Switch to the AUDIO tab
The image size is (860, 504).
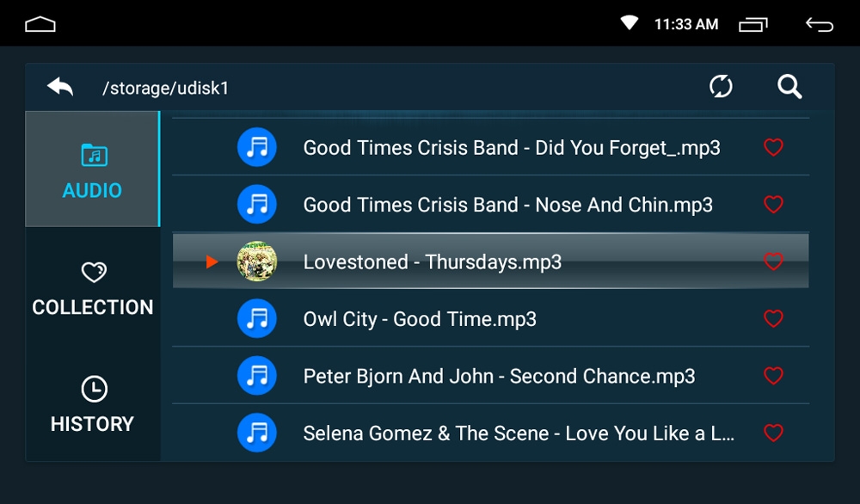click(92, 170)
